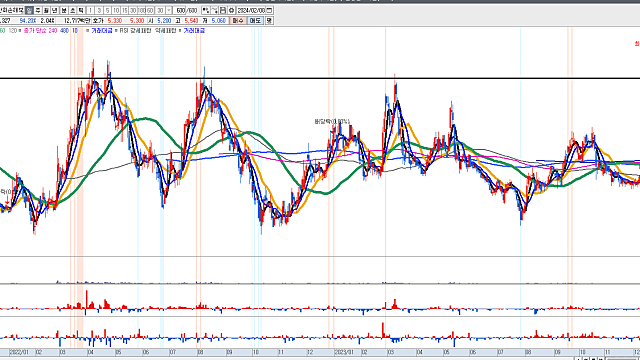Viewport: 640px width, 360px height.
Task: Click the 매도 sell button
Action: pos(256,20)
